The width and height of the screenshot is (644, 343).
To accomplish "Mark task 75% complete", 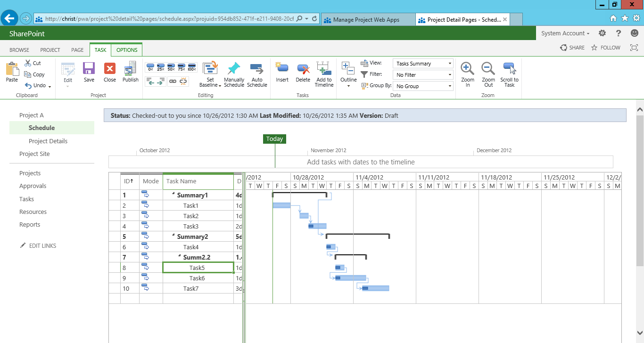I will 182,67.
